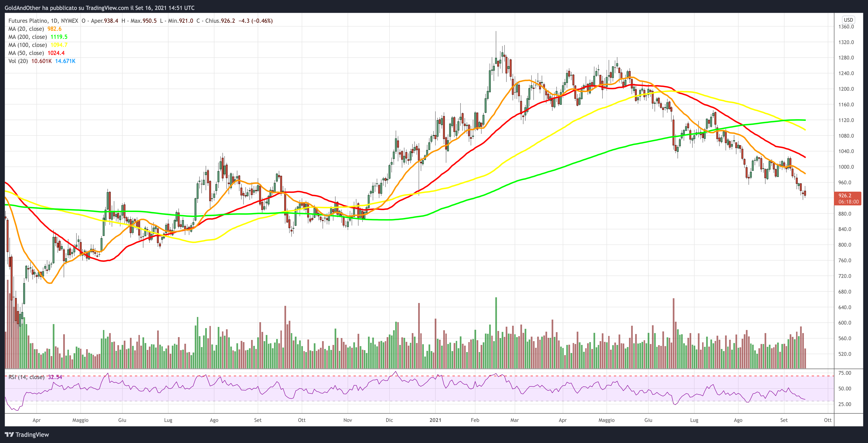Click the TradingView logo at bottom left
Screen dimensions: 868x443
27,434
